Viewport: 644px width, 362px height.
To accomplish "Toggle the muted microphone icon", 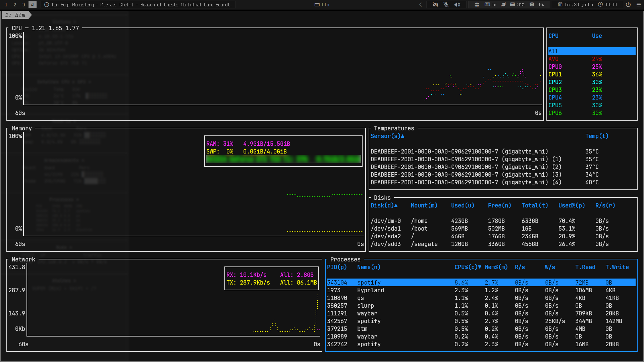I will (x=446, y=5).
